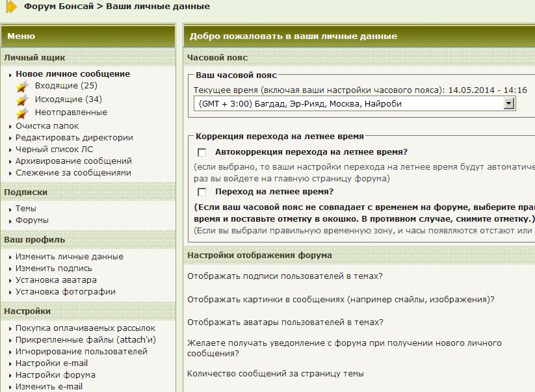Open the Форумы subscriptions link

(32, 220)
